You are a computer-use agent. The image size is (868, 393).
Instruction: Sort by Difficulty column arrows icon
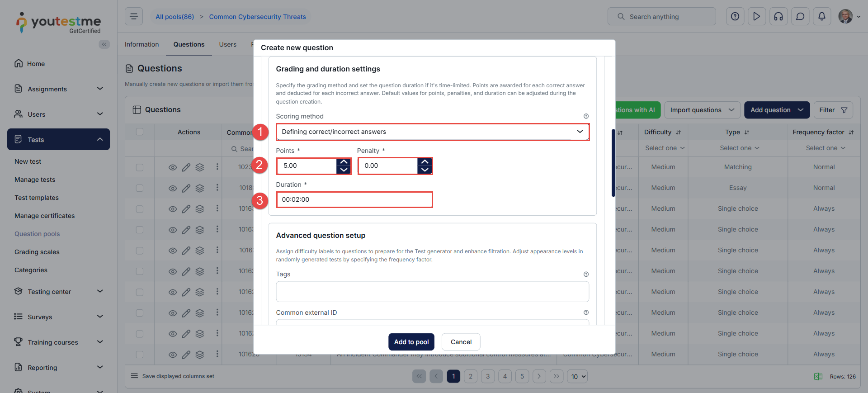click(x=678, y=133)
